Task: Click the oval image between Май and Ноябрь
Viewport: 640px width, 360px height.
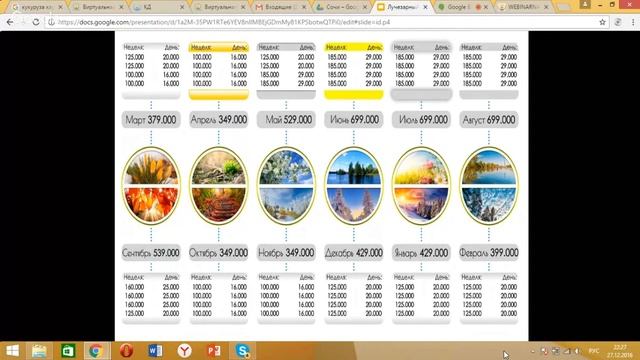Action: pyautogui.click(x=286, y=186)
